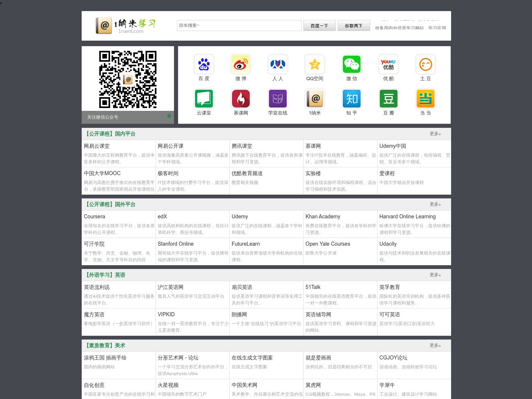Image resolution: width=532 pixels, height=399 pixels.
Task: Visit the Khan Academy link
Action: coord(323,216)
